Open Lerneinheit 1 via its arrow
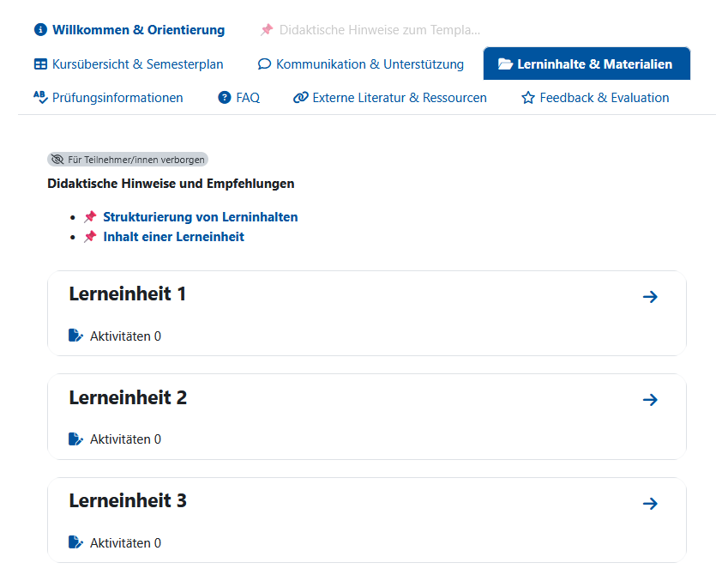The image size is (728, 575). coord(651,296)
